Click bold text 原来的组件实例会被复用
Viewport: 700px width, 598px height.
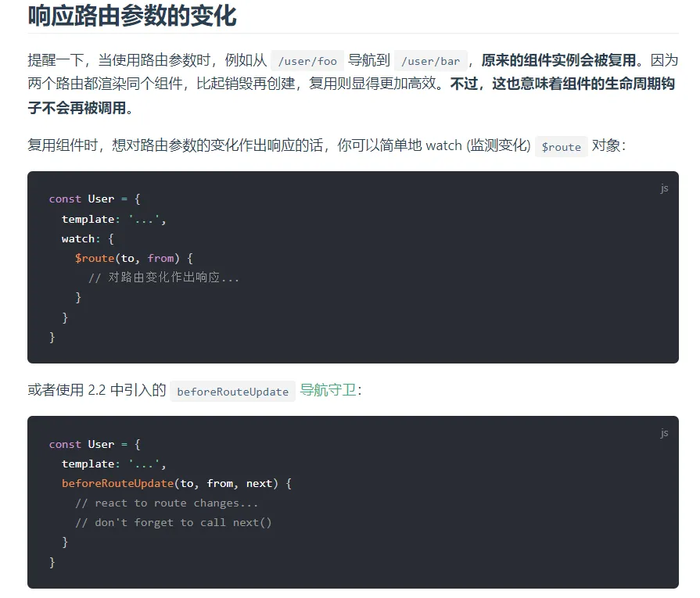coord(558,60)
